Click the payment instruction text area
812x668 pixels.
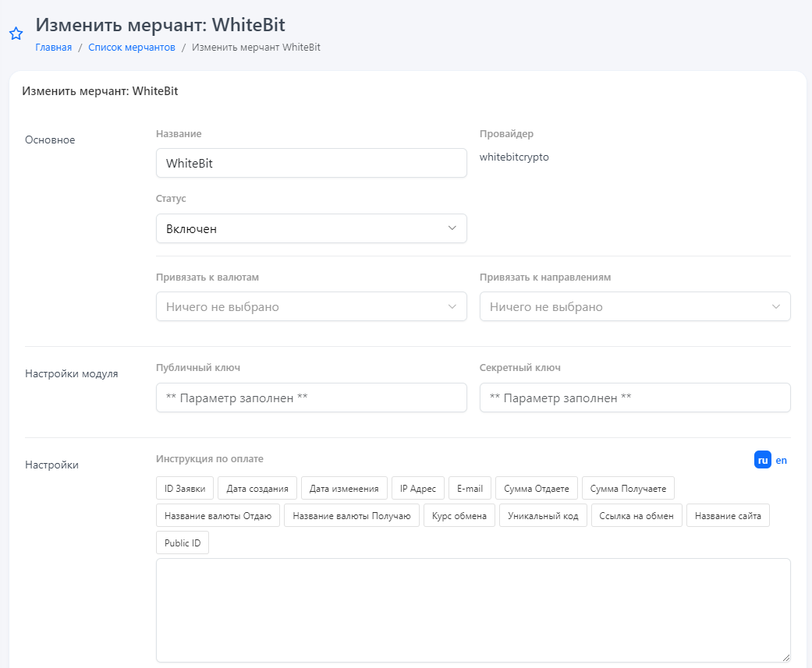point(473,610)
